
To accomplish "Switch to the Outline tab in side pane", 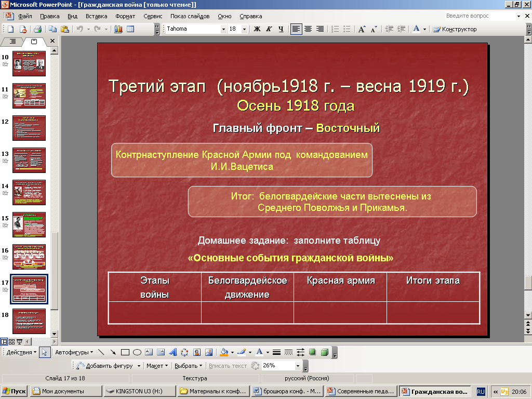I will point(12,42).
